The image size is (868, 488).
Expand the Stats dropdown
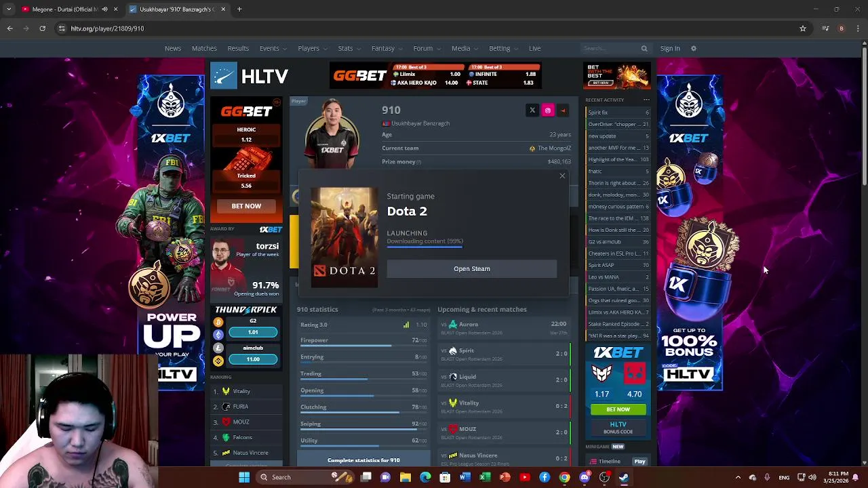tap(349, 48)
